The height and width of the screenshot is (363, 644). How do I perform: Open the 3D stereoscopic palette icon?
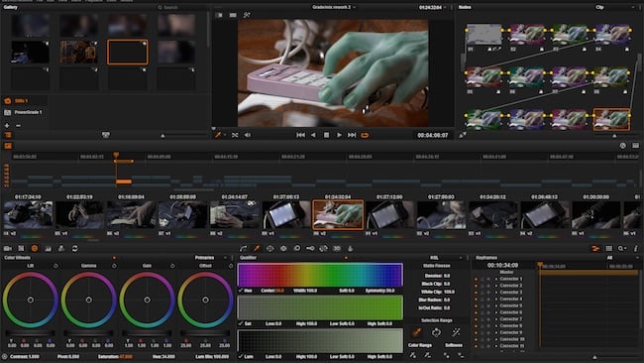coord(337,248)
